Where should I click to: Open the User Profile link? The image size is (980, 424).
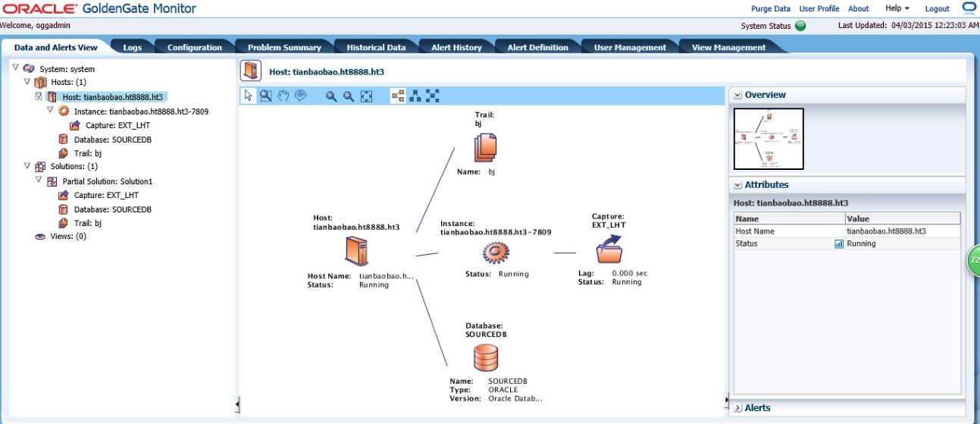(819, 9)
